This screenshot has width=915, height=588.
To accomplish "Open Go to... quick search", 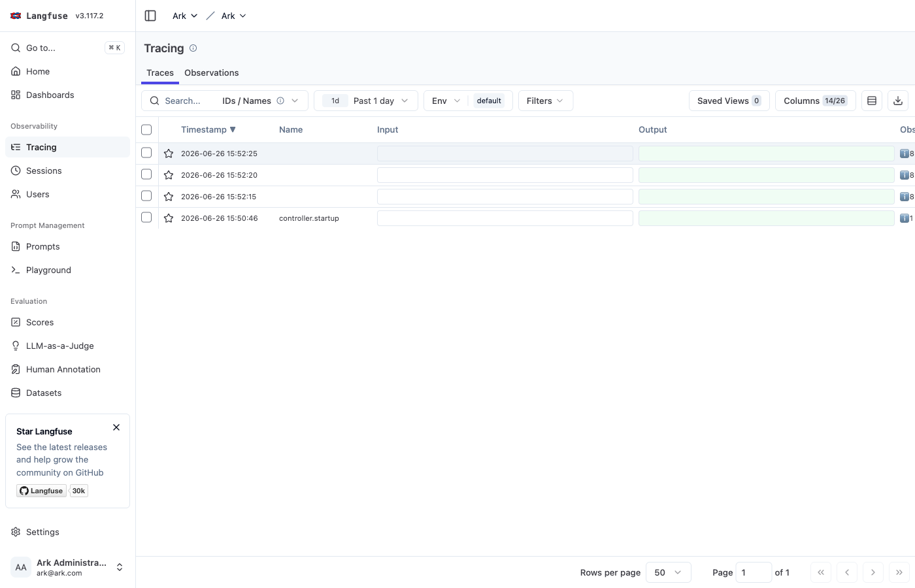I will tap(68, 48).
